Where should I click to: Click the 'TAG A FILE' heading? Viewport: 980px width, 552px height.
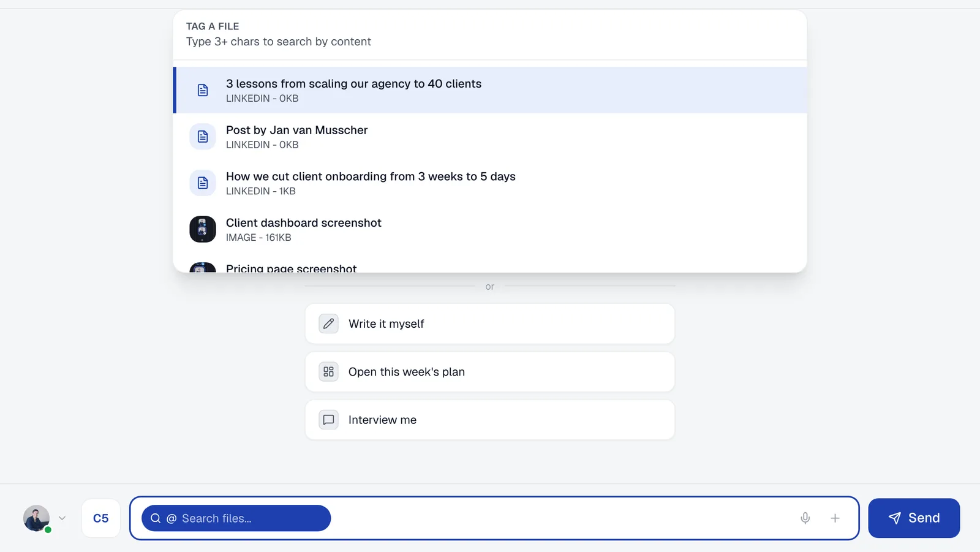pyautogui.click(x=213, y=26)
